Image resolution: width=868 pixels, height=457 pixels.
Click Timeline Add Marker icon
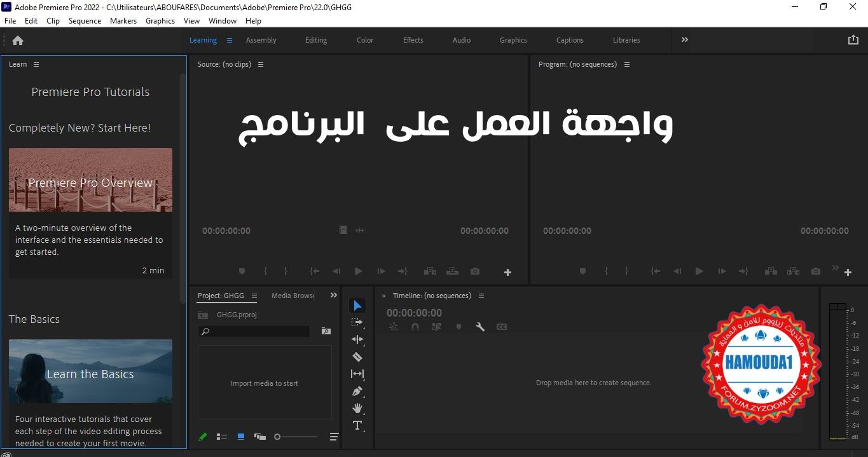pyautogui.click(x=458, y=327)
